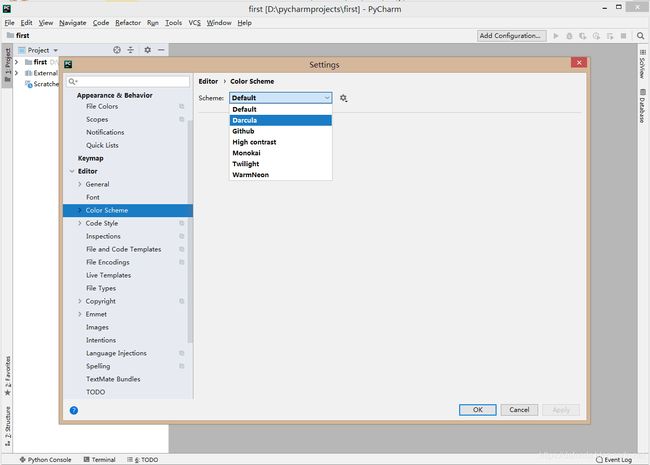650x465 pixels.
Task: Select the TextMate Bundles settings entry
Action: tap(128, 379)
